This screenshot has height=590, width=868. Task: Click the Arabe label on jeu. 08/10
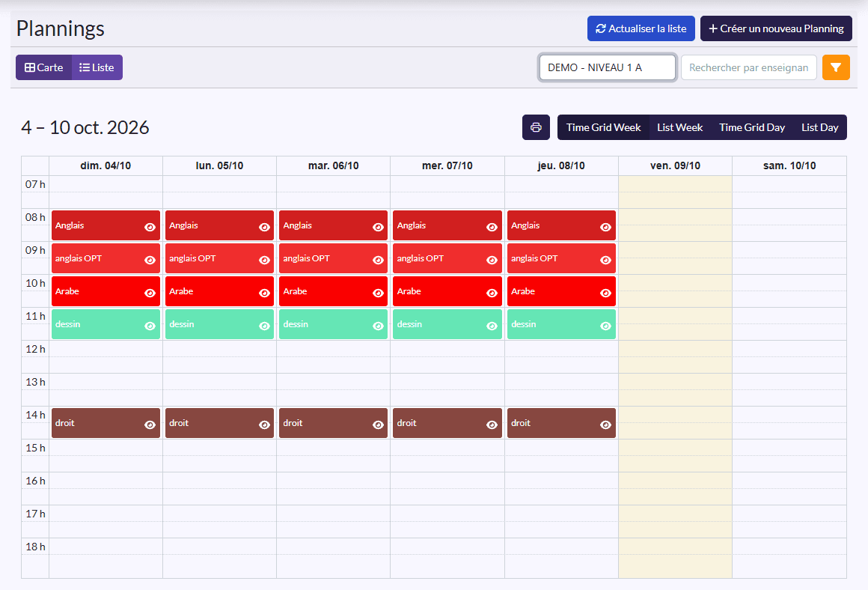click(x=523, y=291)
